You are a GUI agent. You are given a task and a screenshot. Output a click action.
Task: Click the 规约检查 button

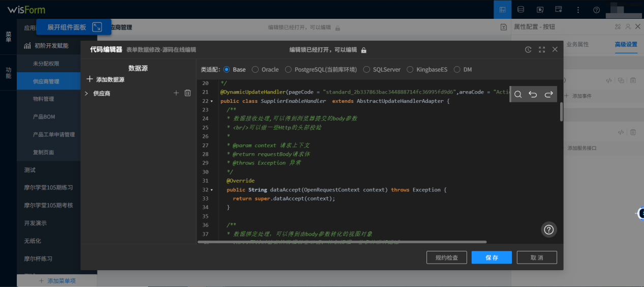pyautogui.click(x=446, y=257)
